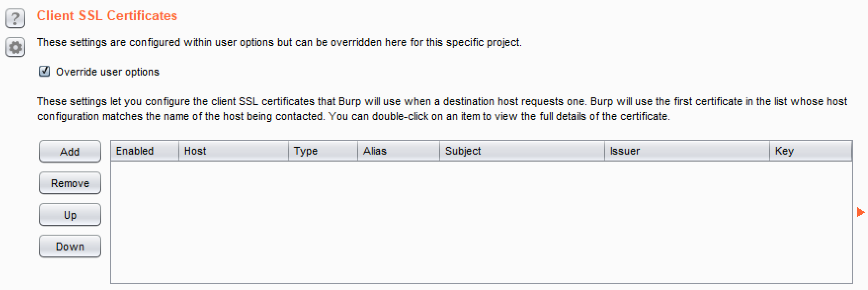Click the divider between Subject and Issuer columns

(x=605, y=151)
